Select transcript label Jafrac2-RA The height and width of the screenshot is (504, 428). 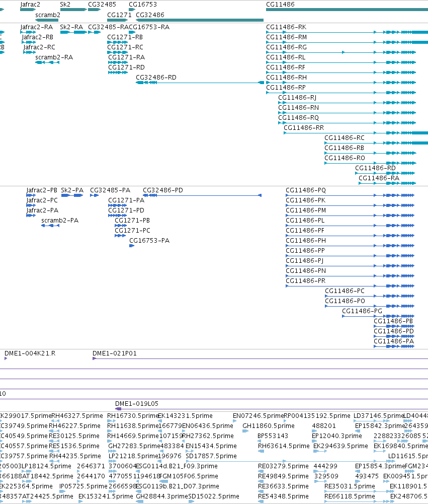pos(37,27)
